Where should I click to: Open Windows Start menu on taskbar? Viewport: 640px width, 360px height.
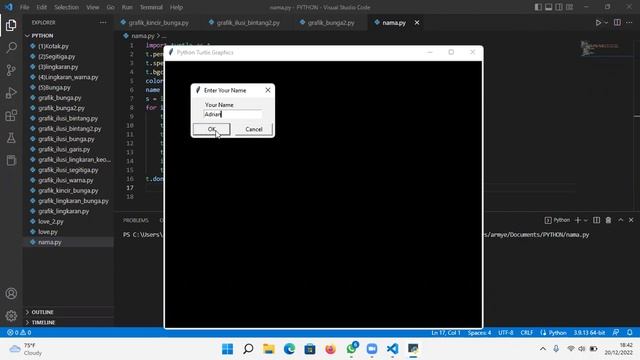(227, 349)
